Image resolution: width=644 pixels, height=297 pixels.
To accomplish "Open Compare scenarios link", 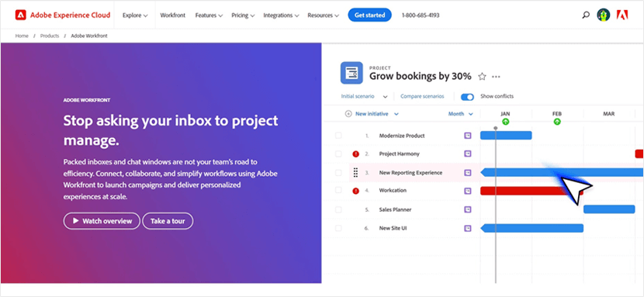I will [x=422, y=96].
